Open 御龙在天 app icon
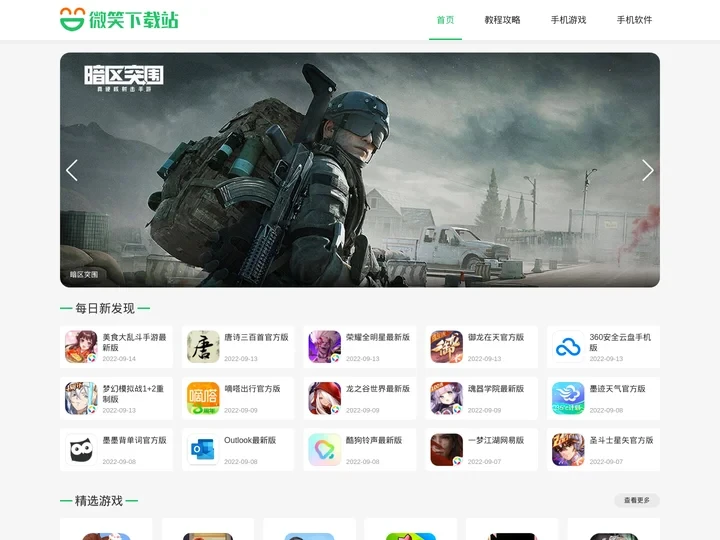This screenshot has height=540, width=720. (x=446, y=347)
